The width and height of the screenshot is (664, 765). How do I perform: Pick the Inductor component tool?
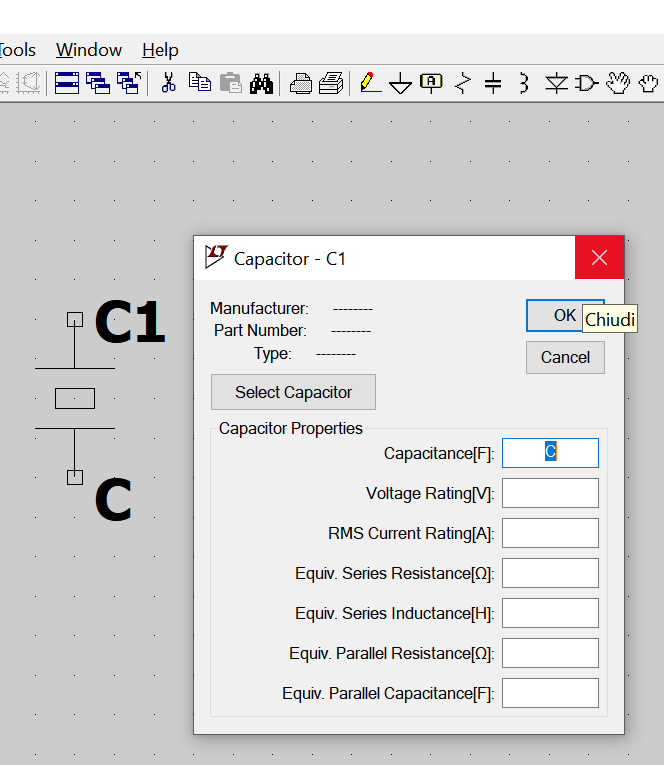pos(523,83)
